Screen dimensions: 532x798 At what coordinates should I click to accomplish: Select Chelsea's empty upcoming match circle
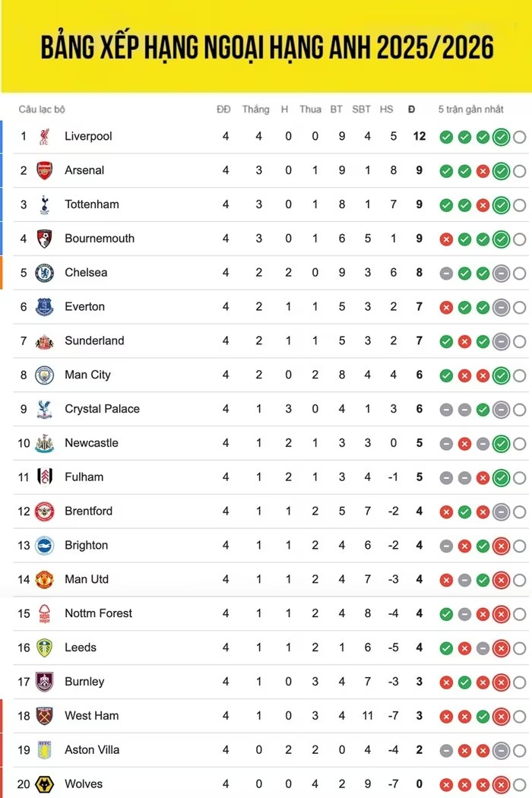pos(519,274)
